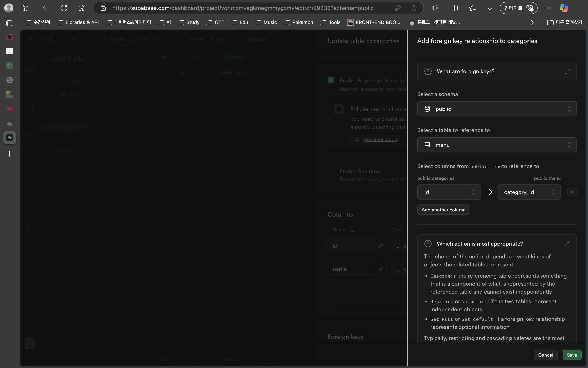Open the categories column dropdown showing id
Image resolution: width=588 pixels, height=368 pixels.
tap(449, 192)
